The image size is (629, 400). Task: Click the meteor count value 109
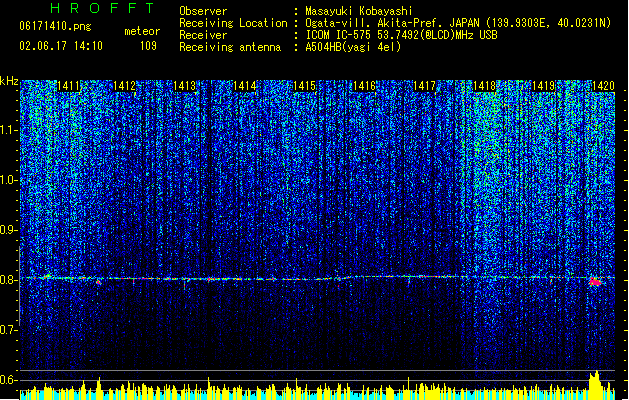pos(148,46)
